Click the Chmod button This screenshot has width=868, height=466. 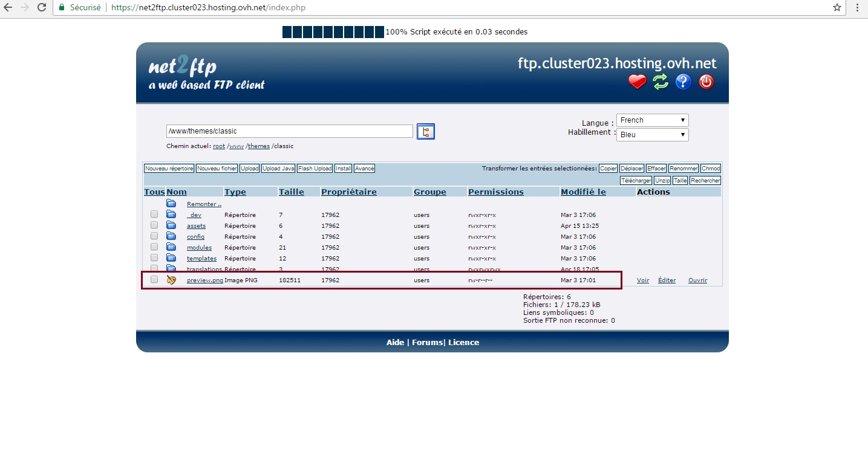pos(711,169)
